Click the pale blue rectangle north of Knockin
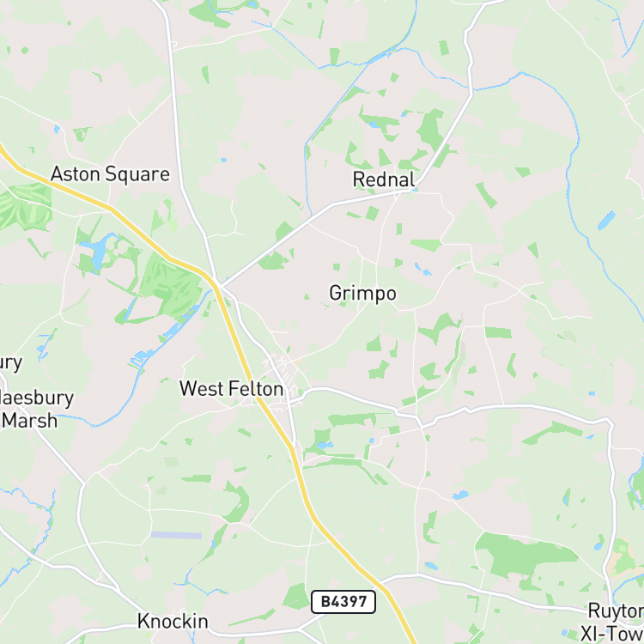Viewport: 644px width, 644px height. 176,535
